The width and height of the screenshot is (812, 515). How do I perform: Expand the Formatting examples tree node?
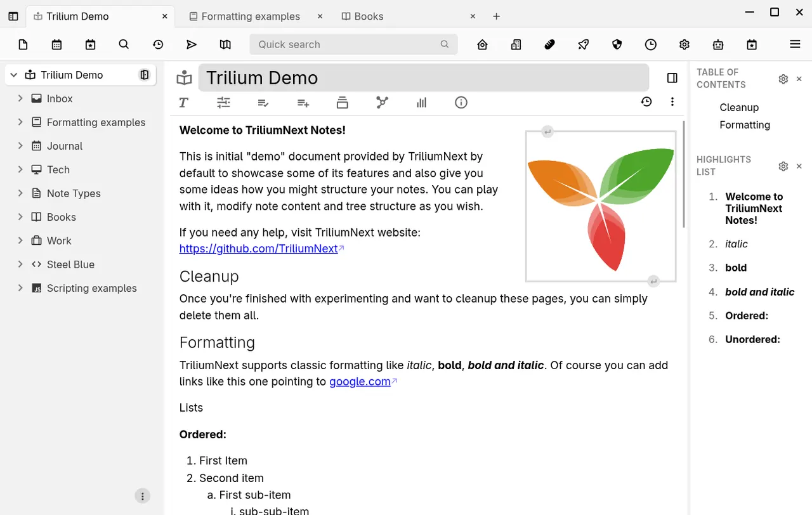(x=20, y=122)
